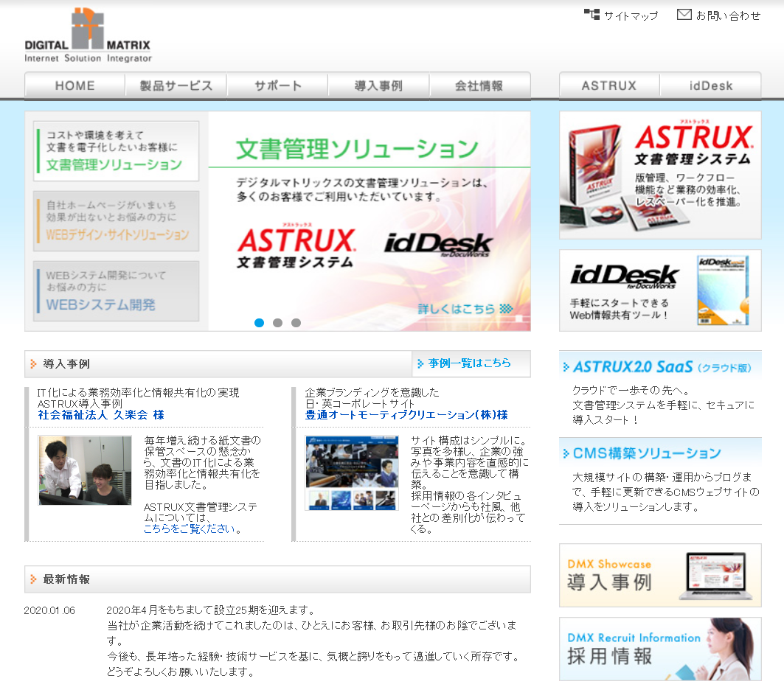This screenshot has height=687, width=784.
Task: Click the case text IT化による業務効率化と情報共有化の実現
Action: click(x=138, y=393)
